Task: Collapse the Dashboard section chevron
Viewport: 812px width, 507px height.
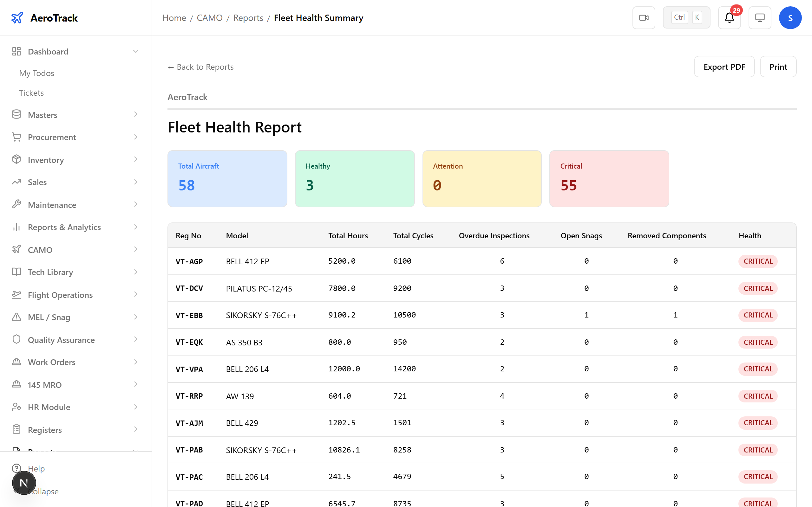Action: [135, 51]
